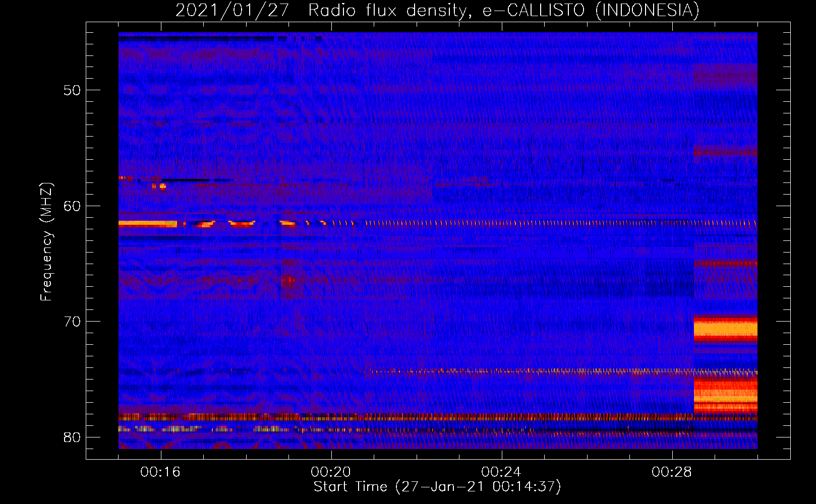Click the 'e-CALLISTO (INDONESIA)' text in title
This screenshot has height=504, width=816.
(x=591, y=11)
